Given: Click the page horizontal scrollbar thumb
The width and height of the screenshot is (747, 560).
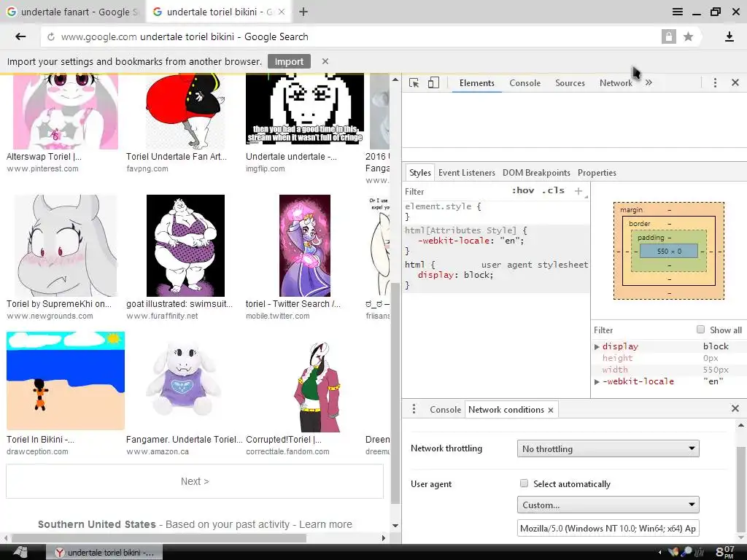Looking at the screenshot, I should click(x=158, y=538).
